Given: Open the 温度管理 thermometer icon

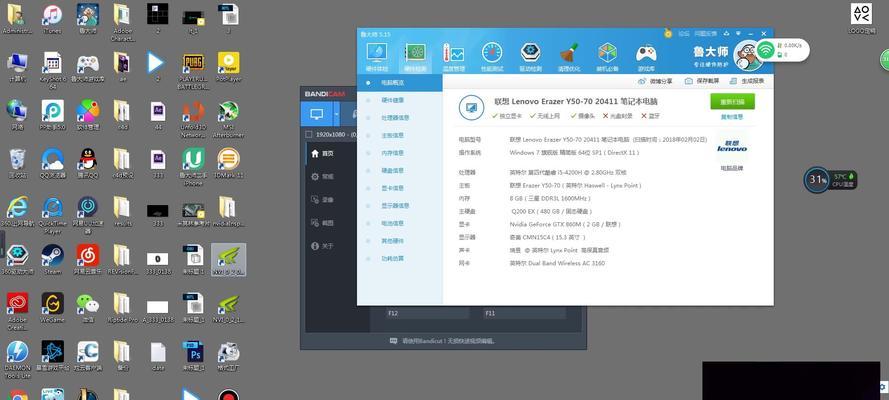Looking at the screenshot, I should coord(454,56).
